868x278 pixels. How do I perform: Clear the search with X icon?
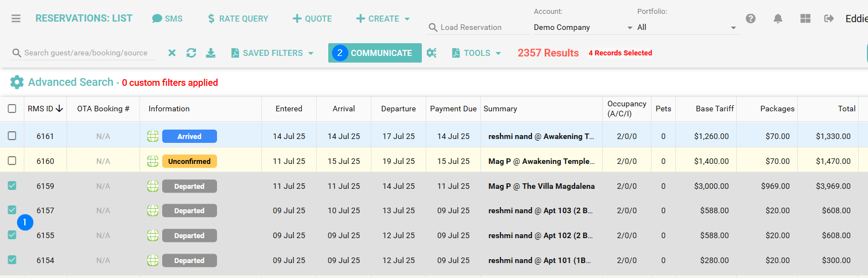coord(172,53)
